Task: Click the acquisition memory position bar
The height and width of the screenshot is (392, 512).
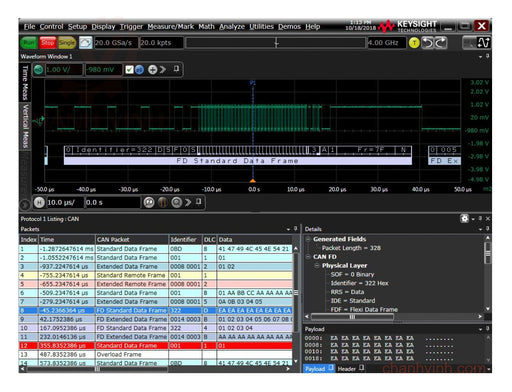Action: click(x=276, y=43)
